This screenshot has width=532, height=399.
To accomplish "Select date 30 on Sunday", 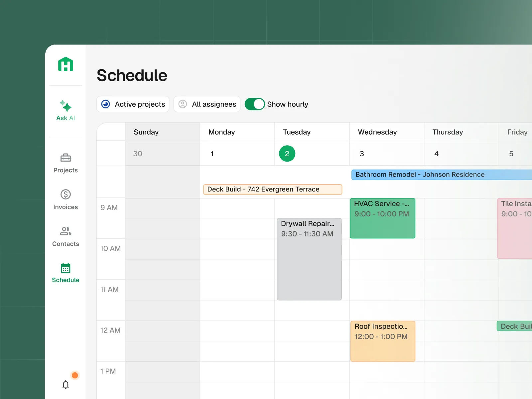I will (x=138, y=154).
